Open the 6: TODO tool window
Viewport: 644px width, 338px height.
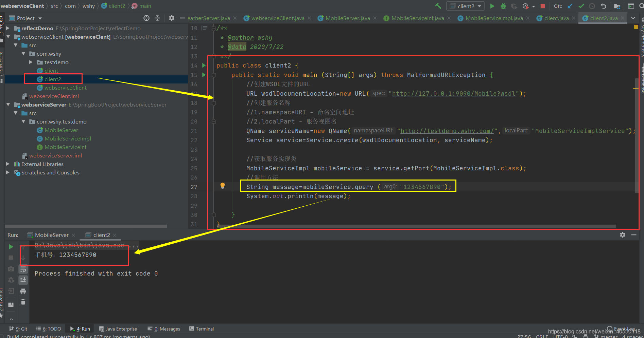pyautogui.click(x=49, y=329)
